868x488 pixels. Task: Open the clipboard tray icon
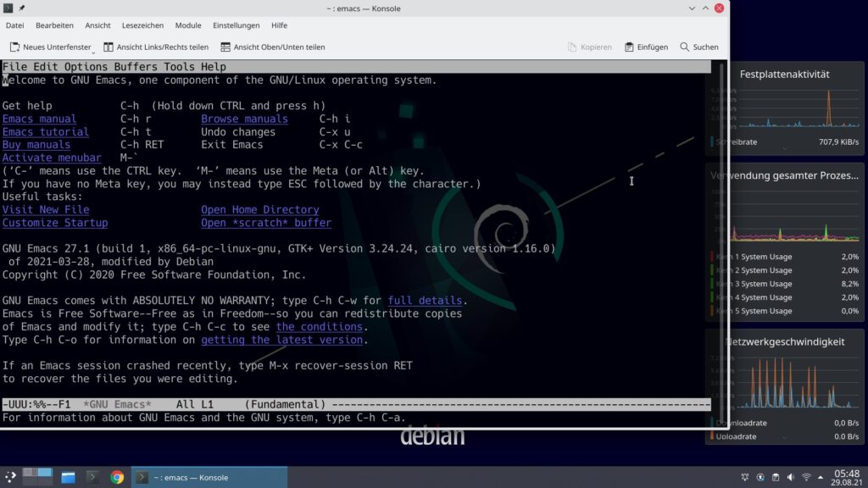point(776,477)
